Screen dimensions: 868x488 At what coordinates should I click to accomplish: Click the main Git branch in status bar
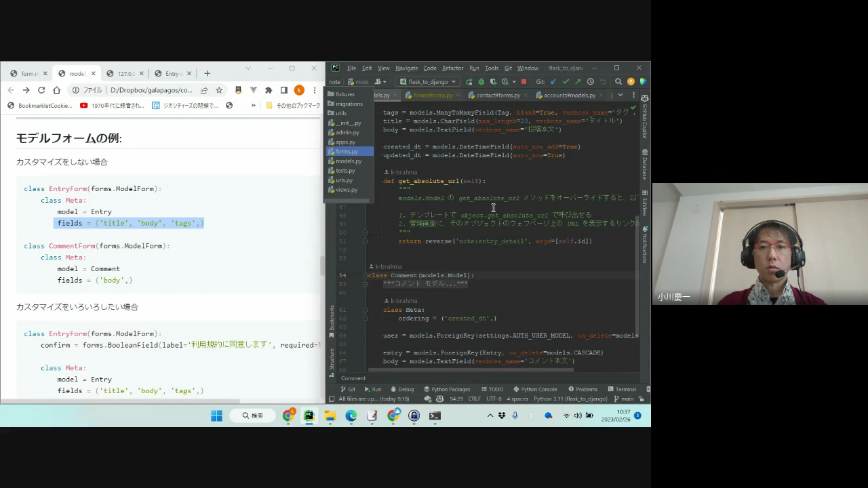tap(624, 399)
